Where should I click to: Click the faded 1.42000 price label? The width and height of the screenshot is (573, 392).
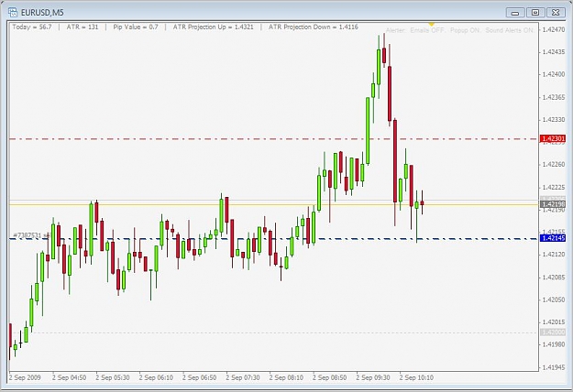(553, 332)
